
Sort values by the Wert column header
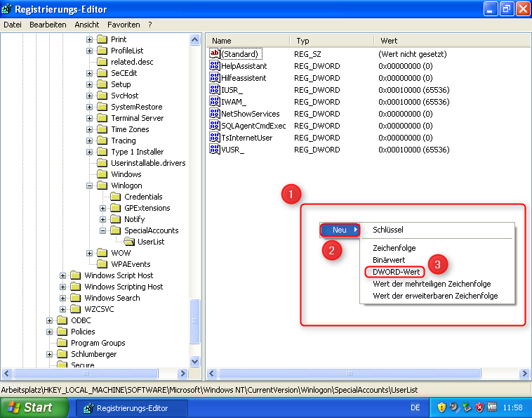tap(453, 41)
